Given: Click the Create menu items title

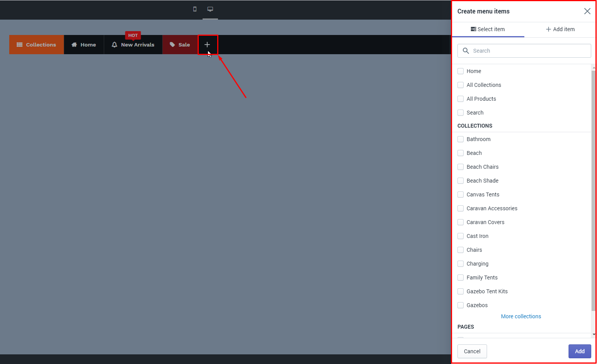Looking at the screenshot, I should (483, 11).
